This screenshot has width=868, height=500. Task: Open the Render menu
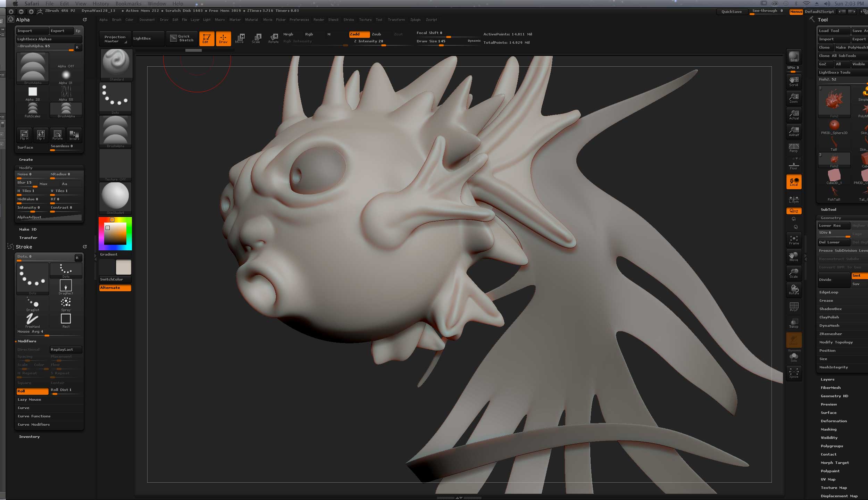(319, 20)
